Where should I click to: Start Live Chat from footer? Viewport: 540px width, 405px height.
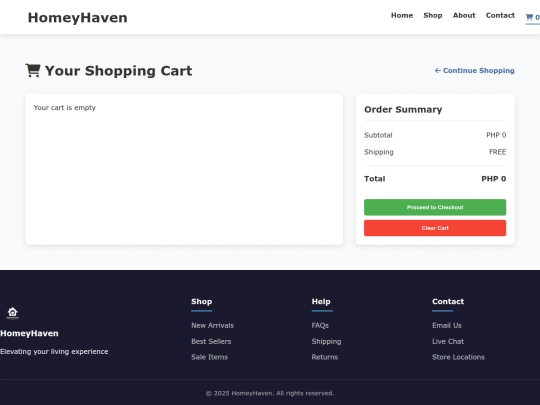click(448, 341)
